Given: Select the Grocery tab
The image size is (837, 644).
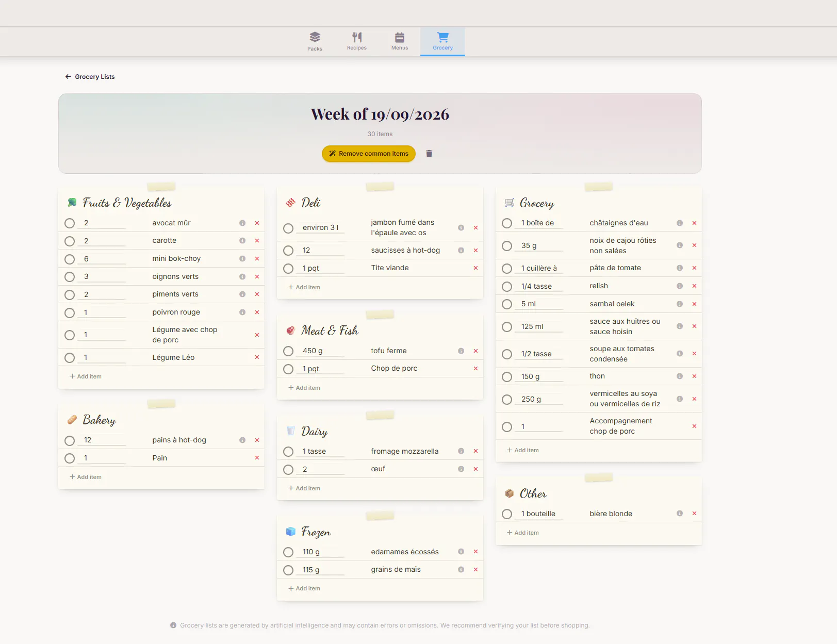Looking at the screenshot, I should (442, 41).
